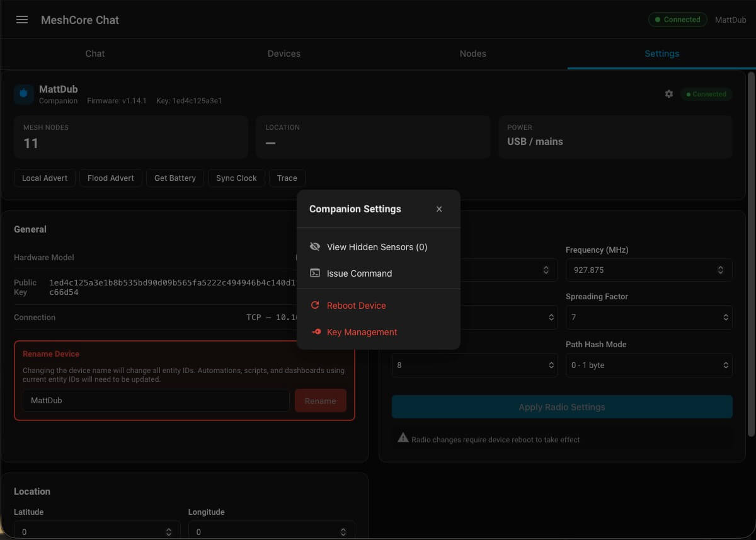Click Apply Radio Settings
This screenshot has width=756, height=540.
(562, 407)
